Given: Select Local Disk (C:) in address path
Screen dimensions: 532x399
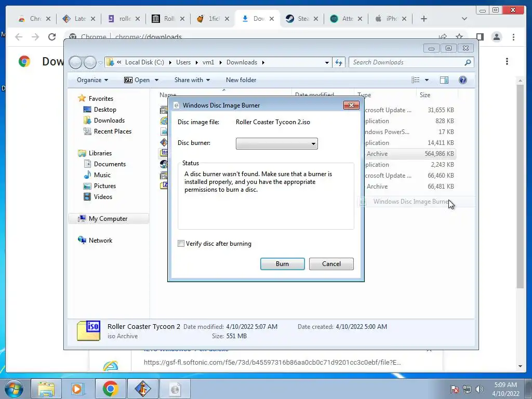Looking at the screenshot, I should point(144,62).
